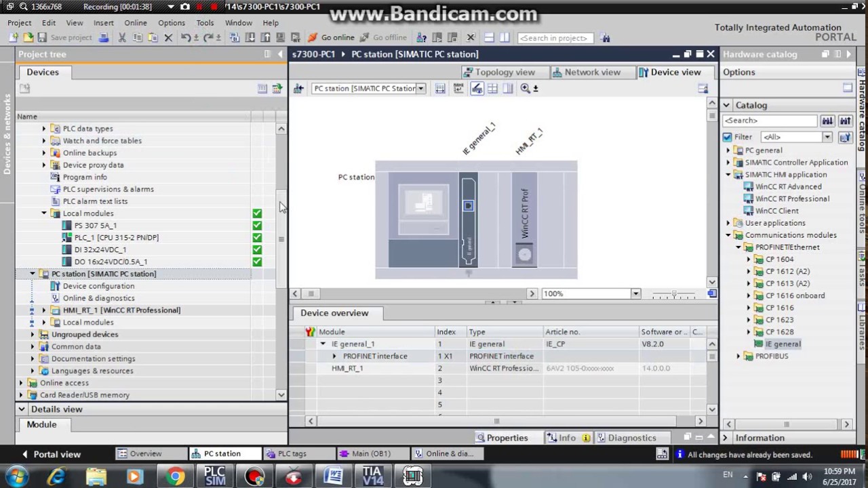Open Microsoft Word from taskbar
868x488 pixels.
[333, 476]
